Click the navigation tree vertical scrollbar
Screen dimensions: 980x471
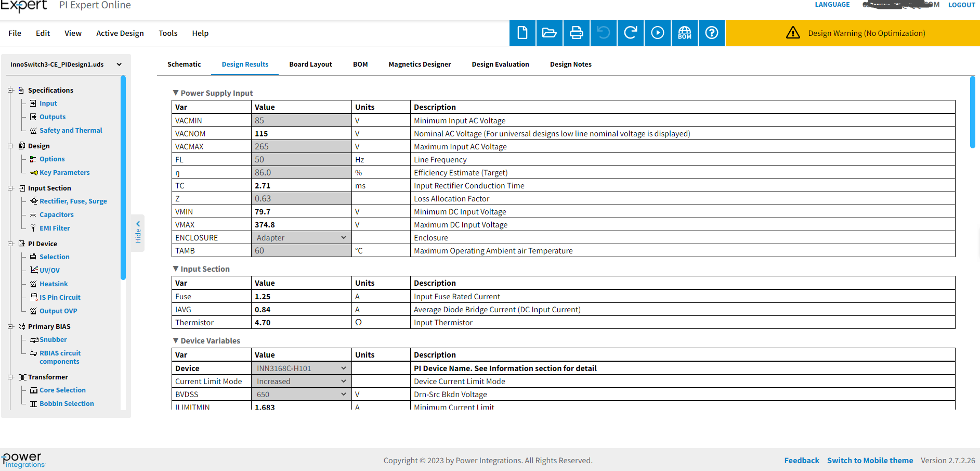point(123,177)
